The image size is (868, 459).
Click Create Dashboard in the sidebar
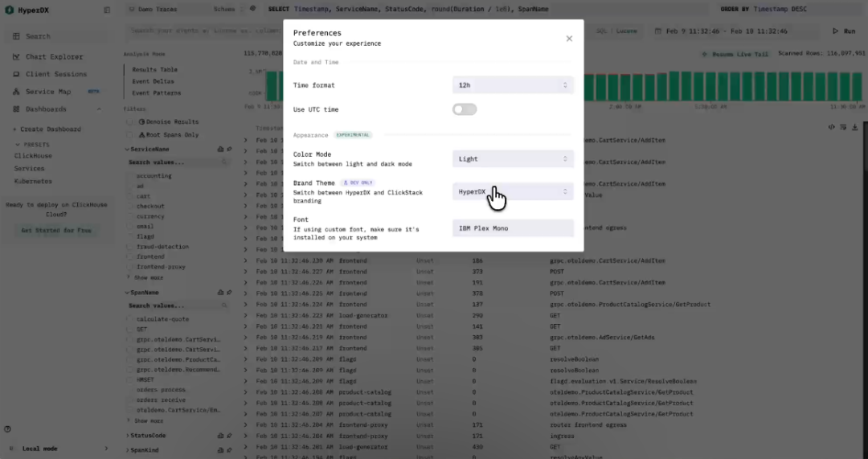[x=47, y=129]
